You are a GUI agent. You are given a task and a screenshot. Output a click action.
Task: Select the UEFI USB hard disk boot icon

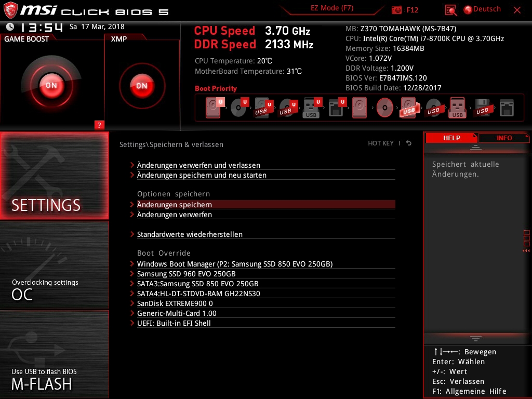[x=264, y=108]
